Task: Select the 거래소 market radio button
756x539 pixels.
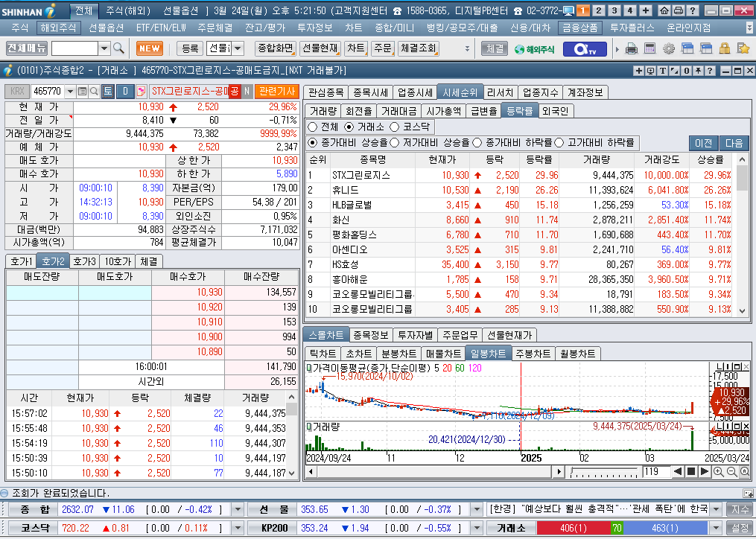Action: click(349, 127)
